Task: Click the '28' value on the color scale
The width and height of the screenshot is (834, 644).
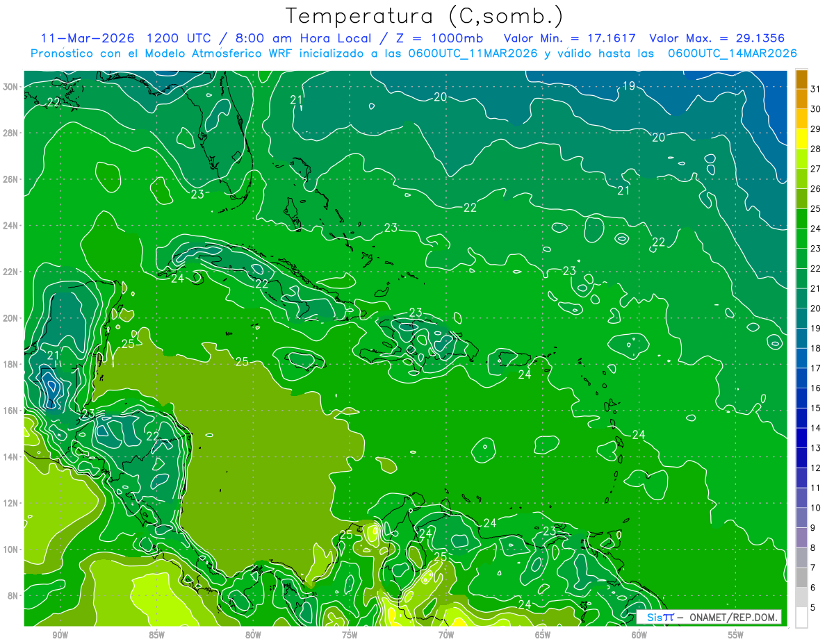Action: [816, 149]
